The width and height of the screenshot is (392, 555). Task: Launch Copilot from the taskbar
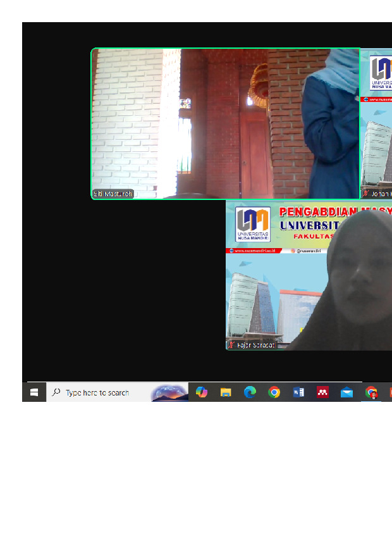pos(202,392)
